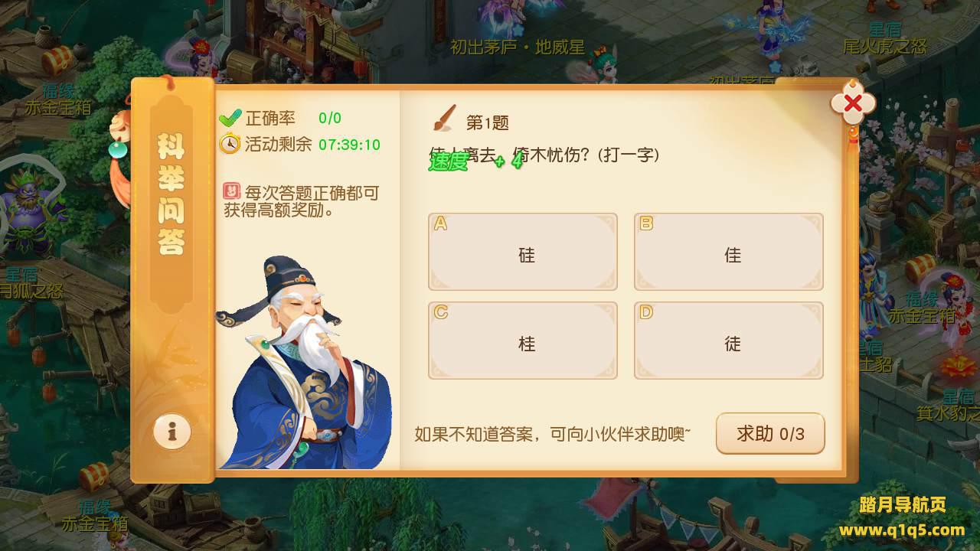Select answer A 硅
This screenshot has width=980, height=551.
pyautogui.click(x=523, y=252)
